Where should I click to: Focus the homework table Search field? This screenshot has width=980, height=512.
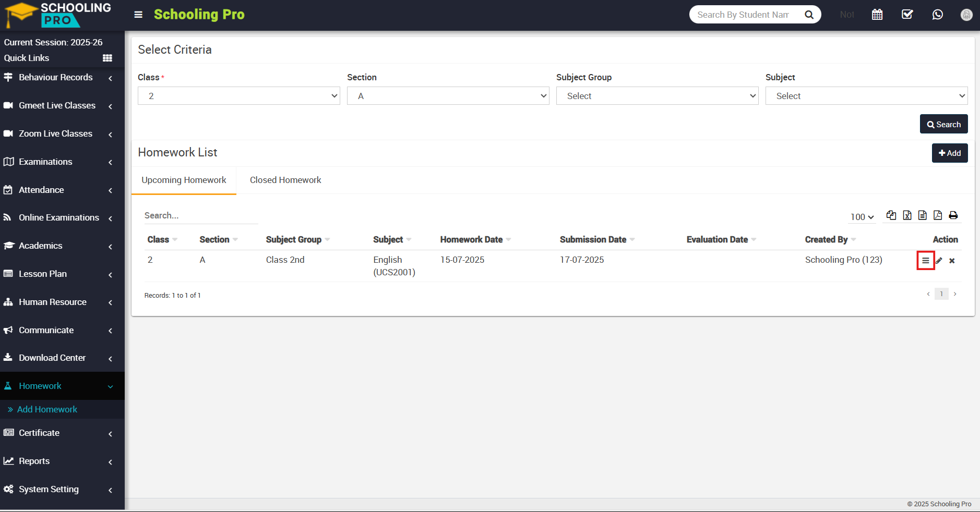click(x=201, y=215)
